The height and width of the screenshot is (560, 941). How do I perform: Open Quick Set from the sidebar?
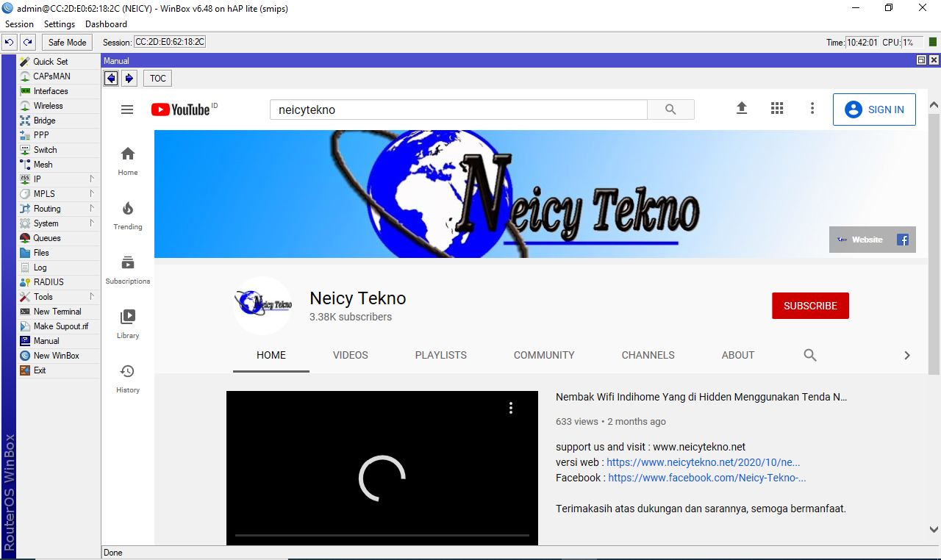[x=58, y=62]
